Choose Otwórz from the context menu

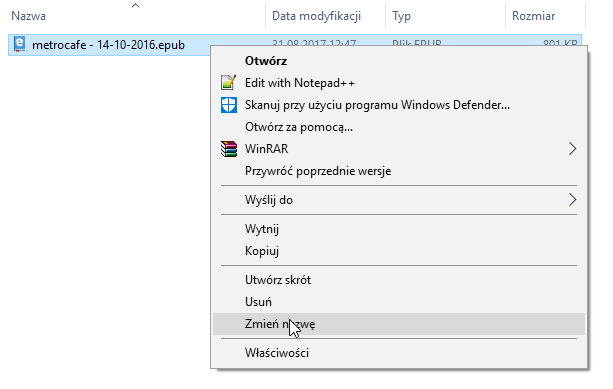coord(399,61)
